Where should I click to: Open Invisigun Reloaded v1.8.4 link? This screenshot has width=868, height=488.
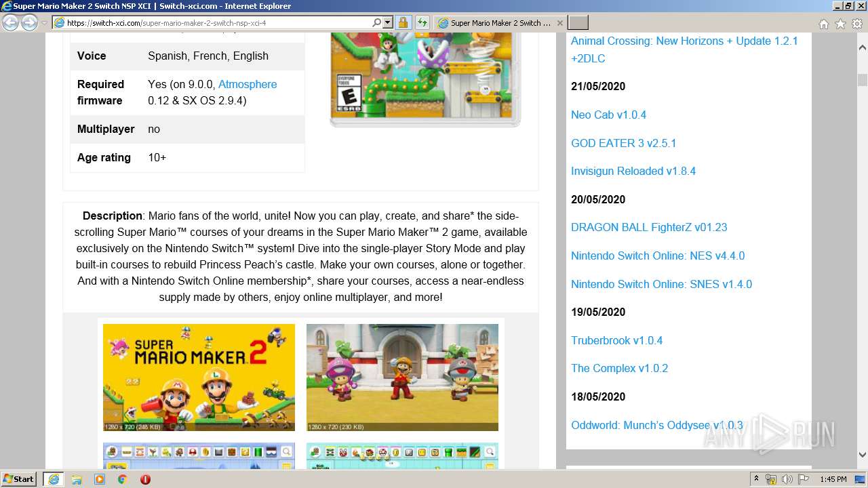(x=633, y=171)
